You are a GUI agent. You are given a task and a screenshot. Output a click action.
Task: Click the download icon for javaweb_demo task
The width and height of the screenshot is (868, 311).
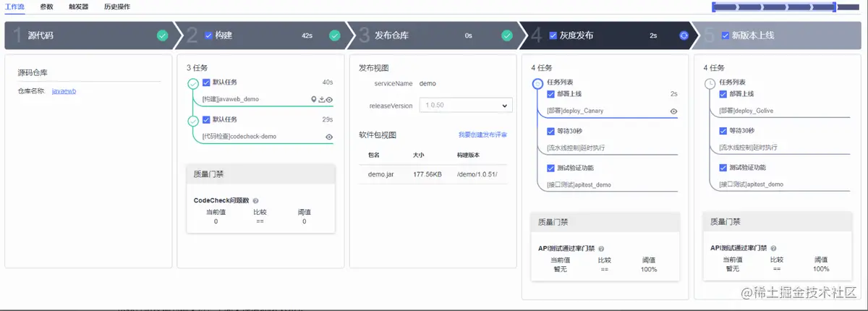[x=321, y=100]
